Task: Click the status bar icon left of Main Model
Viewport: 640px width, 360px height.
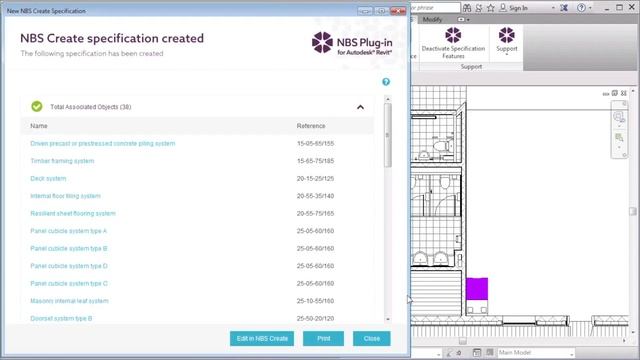Action: (x=490, y=352)
